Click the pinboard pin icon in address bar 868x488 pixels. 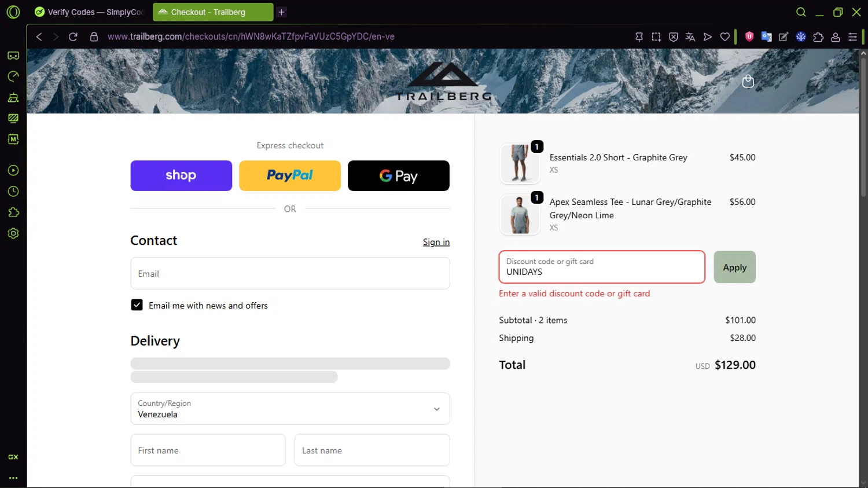coord(639,36)
